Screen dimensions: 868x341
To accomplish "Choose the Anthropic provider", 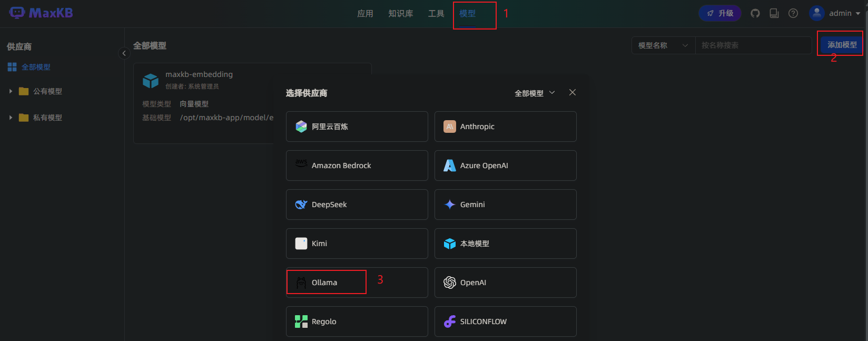I will [x=505, y=126].
